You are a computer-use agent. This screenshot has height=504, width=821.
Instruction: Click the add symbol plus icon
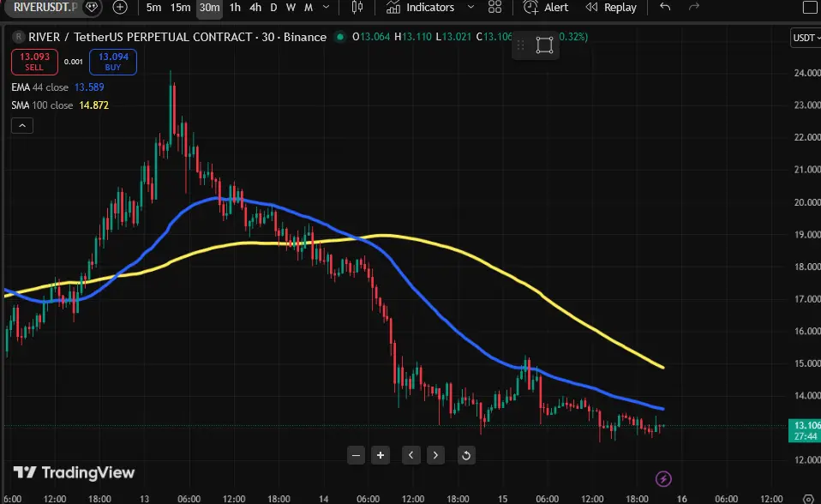pyautogui.click(x=120, y=8)
